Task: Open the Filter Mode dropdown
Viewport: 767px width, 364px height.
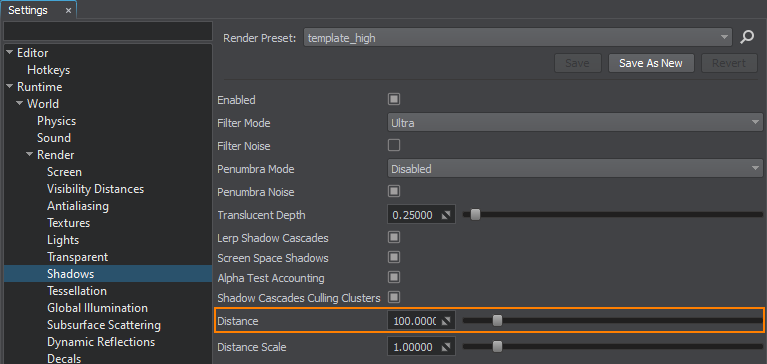Action: coord(575,123)
